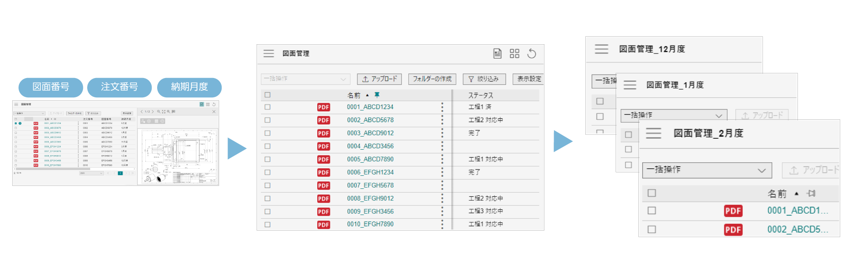Open hamburger menu in 図面管理_2月度 window
This screenshot has height=274, width=868.
(x=654, y=133)
